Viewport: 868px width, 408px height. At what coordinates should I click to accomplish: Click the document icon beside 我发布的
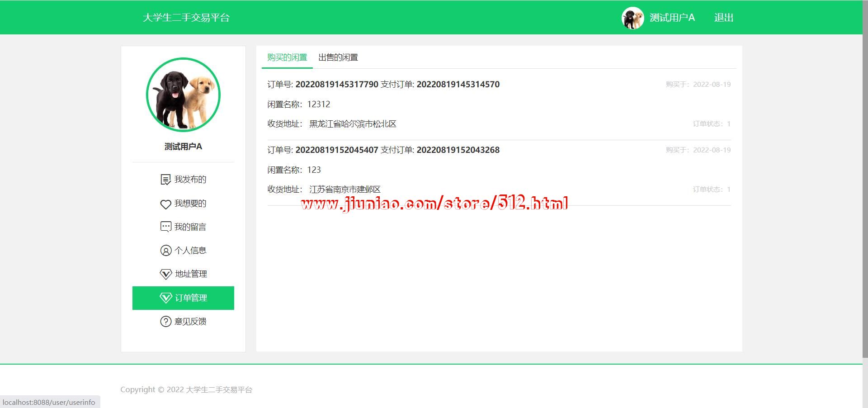pos(165,180)
